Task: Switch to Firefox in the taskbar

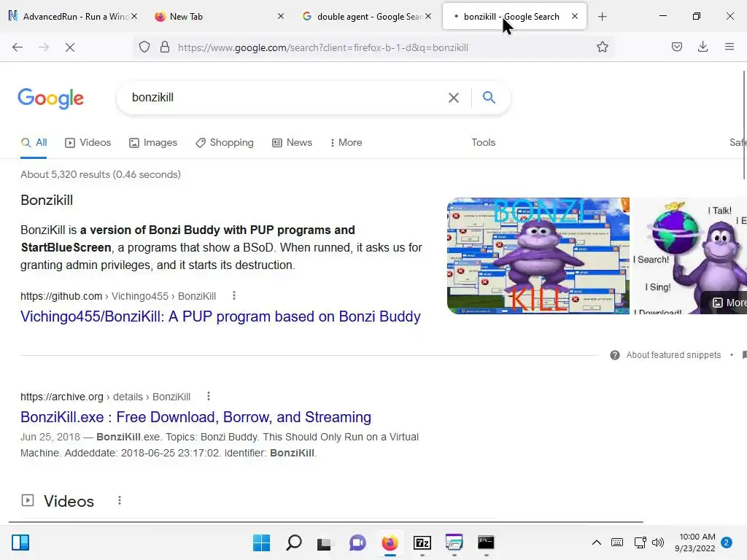Action: point(390,542)
